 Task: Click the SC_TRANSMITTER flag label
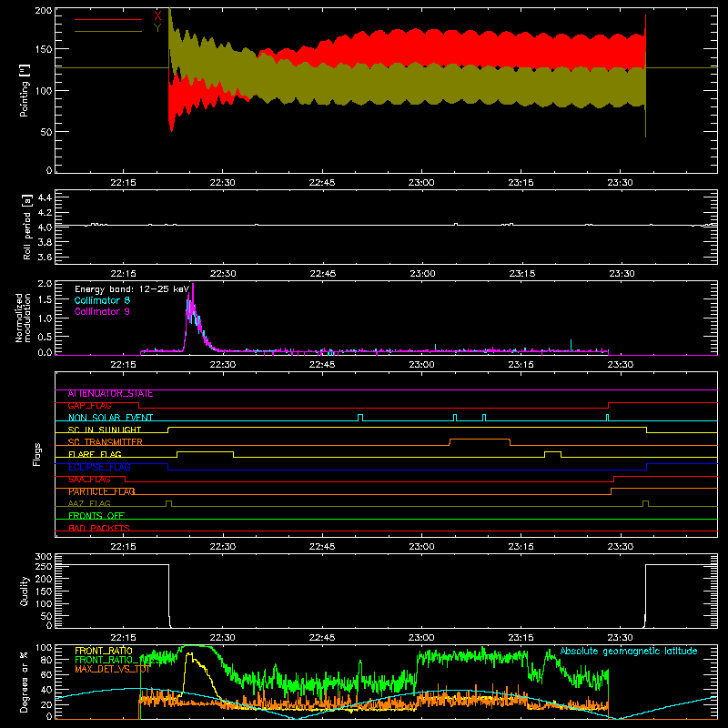105,442
